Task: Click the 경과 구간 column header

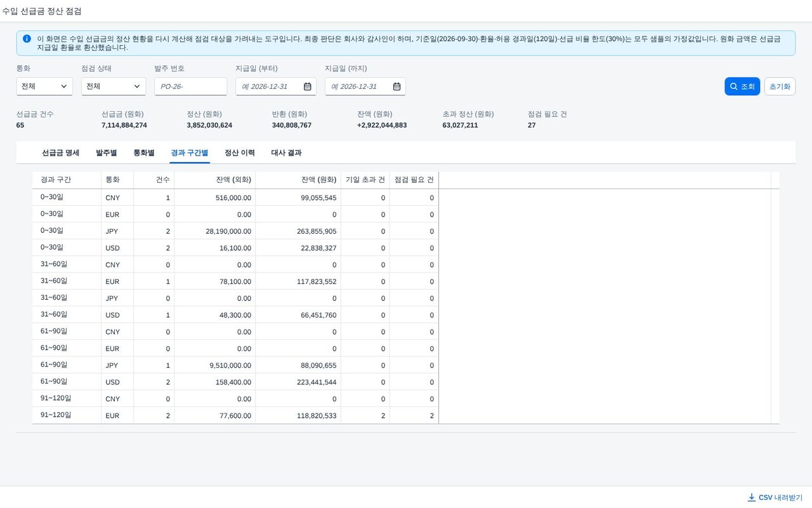Action: (x=67, y=180)
